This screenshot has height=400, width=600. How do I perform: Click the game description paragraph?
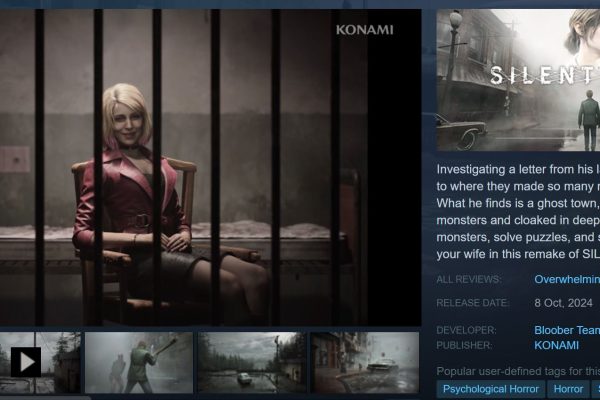tap(518, 212)
